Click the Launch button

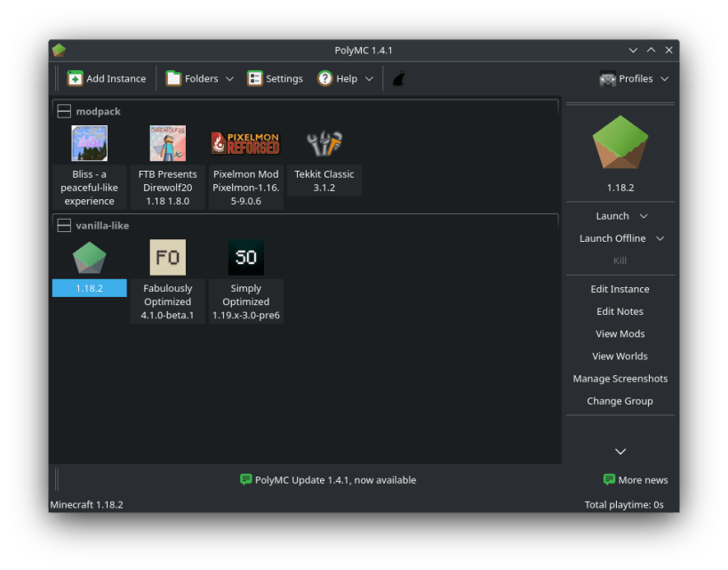[612, 216]
